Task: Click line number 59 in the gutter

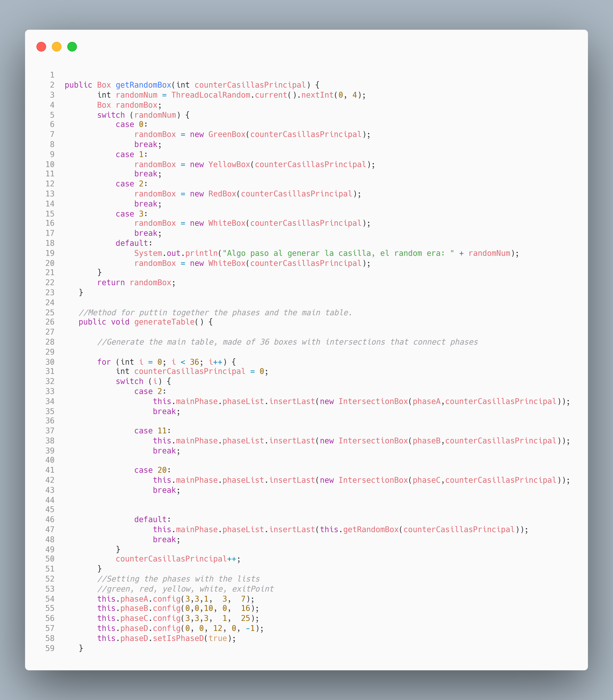Action: [x=50, y=648]
